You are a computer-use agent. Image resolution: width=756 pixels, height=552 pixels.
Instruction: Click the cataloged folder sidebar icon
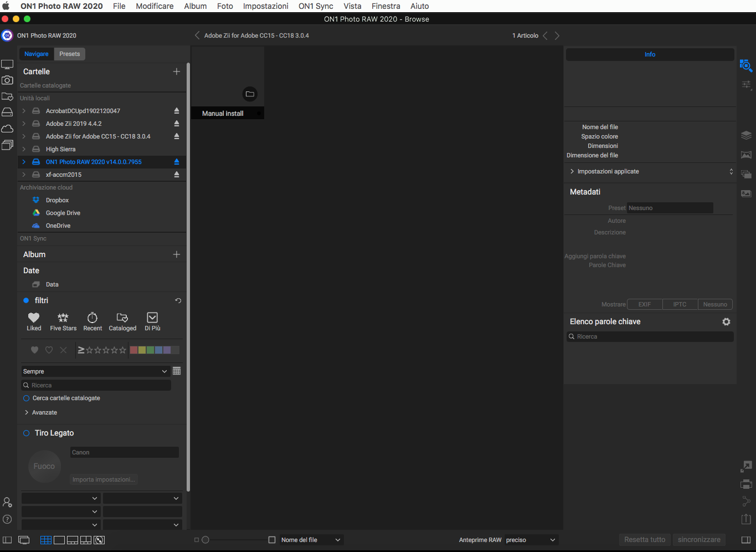7,96
